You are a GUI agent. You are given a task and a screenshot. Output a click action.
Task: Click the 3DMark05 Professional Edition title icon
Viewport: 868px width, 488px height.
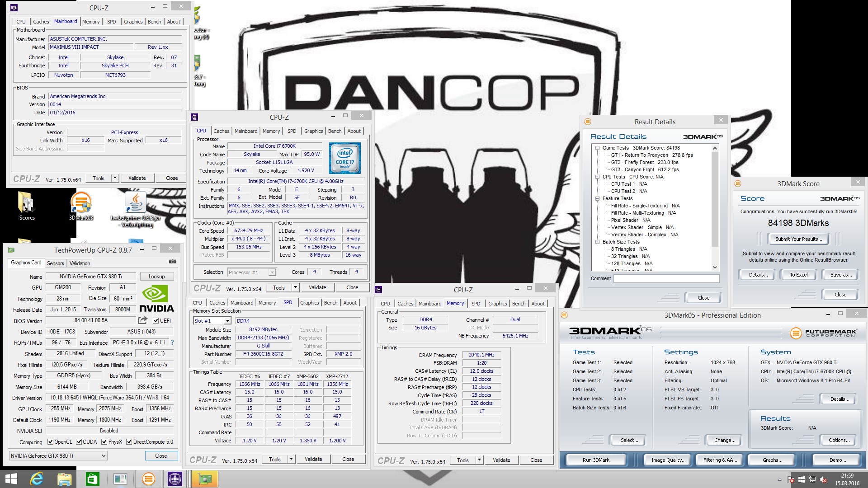point(564,315)
